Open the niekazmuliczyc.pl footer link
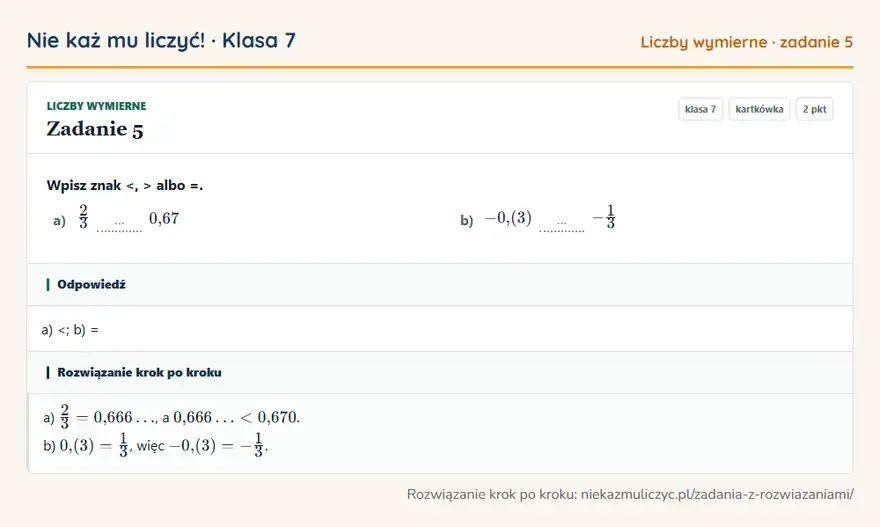This screenshot has height=527, width=880. (717, 494)
